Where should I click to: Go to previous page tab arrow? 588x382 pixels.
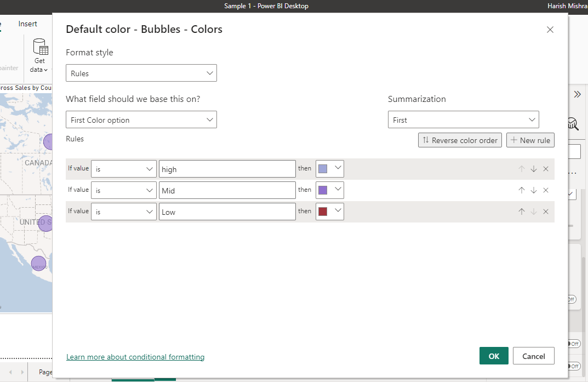(x=10, y=372)
